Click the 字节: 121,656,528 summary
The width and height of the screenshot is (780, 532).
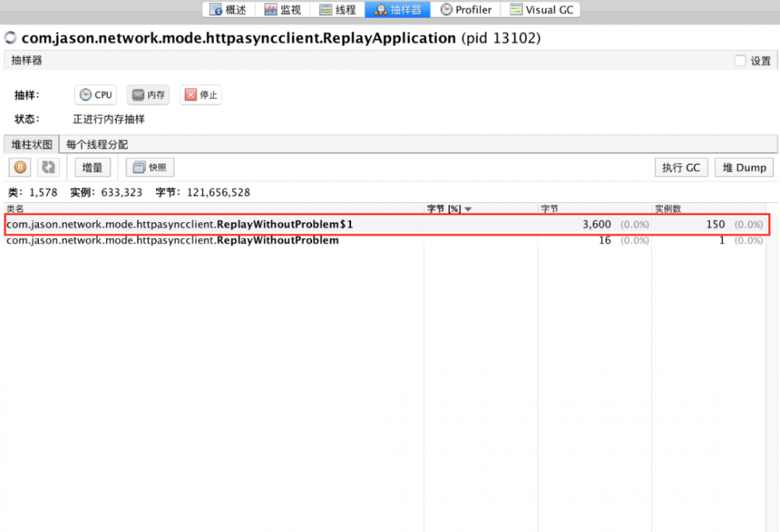tap(203, 192)
